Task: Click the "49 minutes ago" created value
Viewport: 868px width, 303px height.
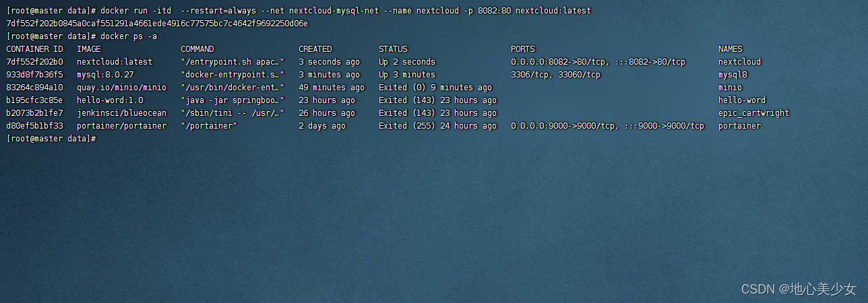Action: (x=332, y=88)
